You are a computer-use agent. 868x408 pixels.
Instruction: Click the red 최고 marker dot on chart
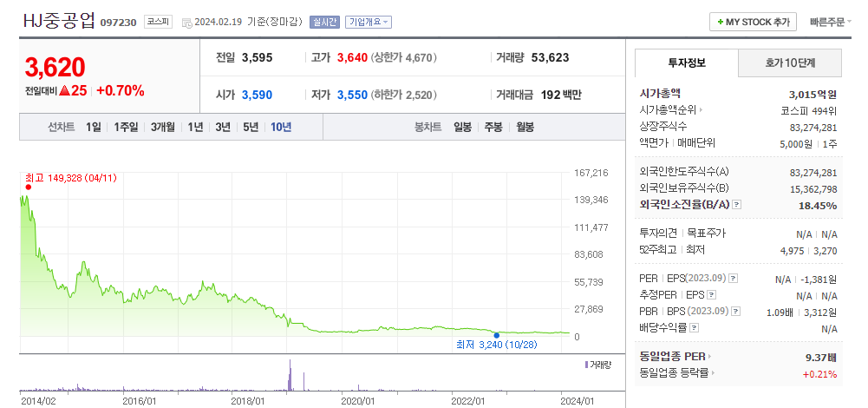(29, 188)
